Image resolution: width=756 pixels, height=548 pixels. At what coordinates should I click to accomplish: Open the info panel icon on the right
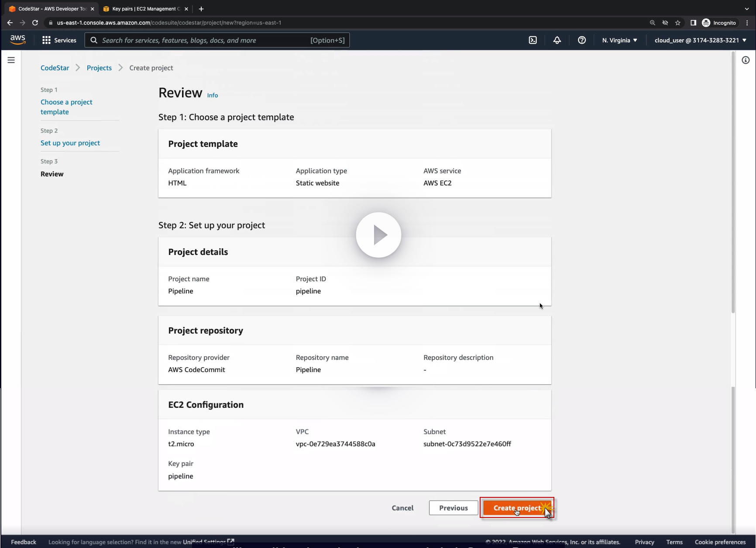(x=746, y=60)
